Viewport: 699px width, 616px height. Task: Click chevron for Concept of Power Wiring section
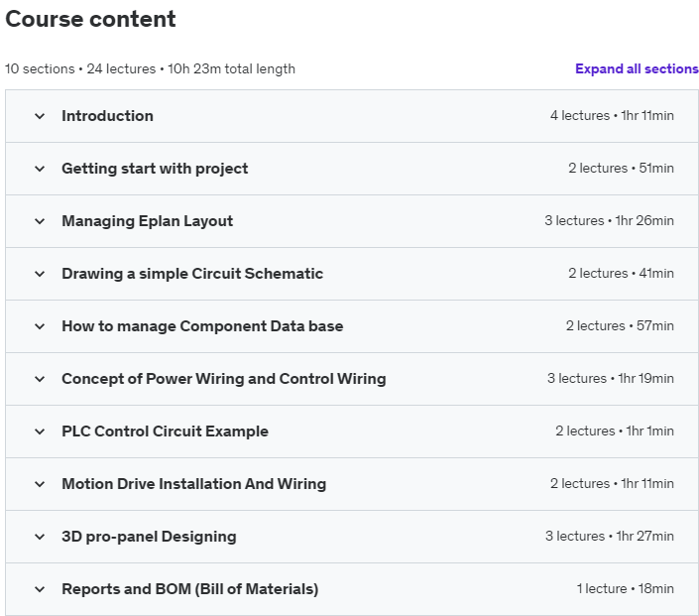click(40, 379)
